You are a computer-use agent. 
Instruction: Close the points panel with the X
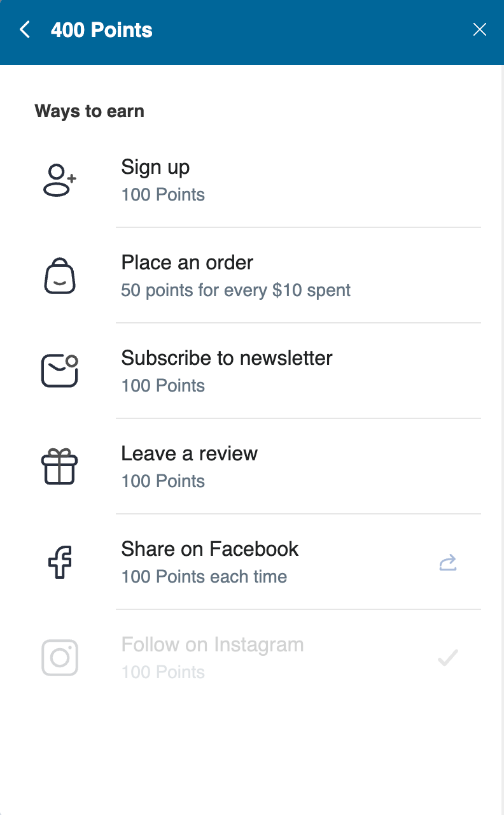pyautogui.click(x=480, y=29)
